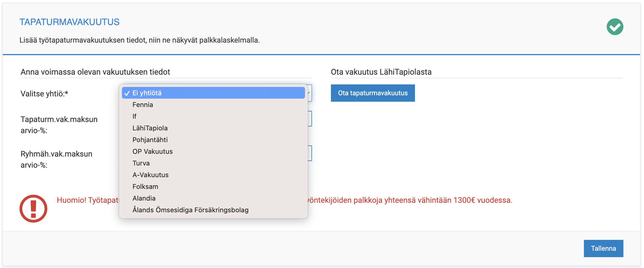This screenshot has height=268, width=644.
Task: Choose Fennia from the company list
Action: (x=143, y=105)
